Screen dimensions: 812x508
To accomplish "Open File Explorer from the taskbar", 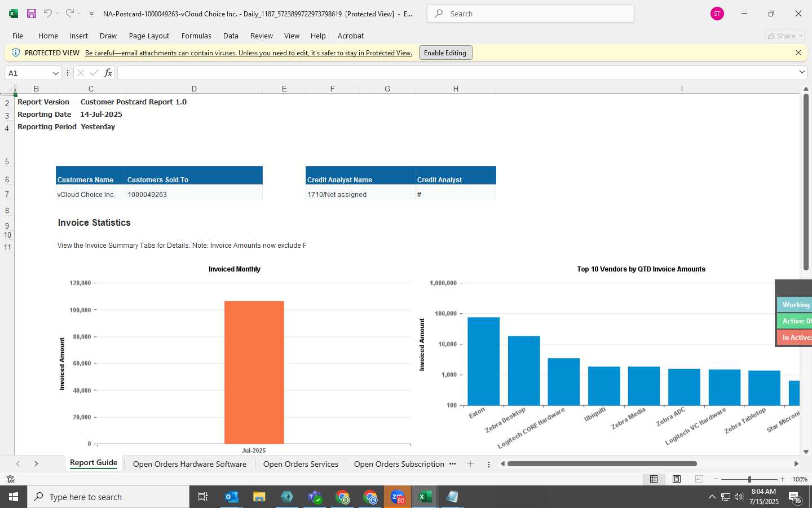I will point(259,497).
